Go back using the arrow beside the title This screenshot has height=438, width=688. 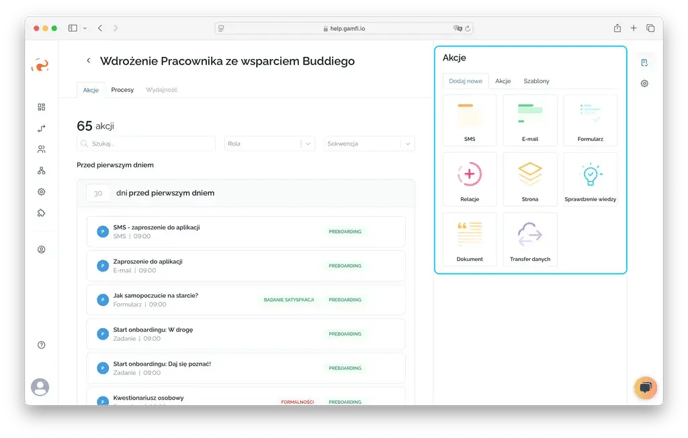88,61
